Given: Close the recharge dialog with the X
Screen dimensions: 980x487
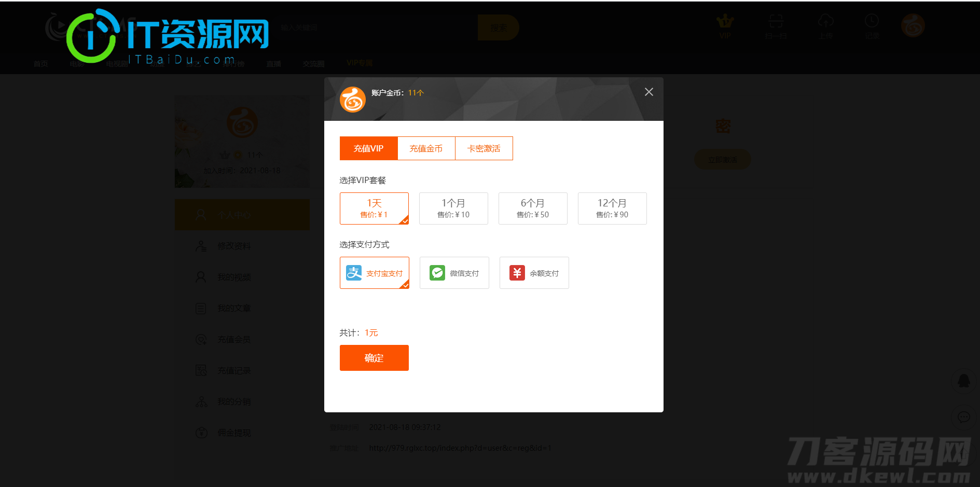Looking at the screenshot, I should (648, 92).
